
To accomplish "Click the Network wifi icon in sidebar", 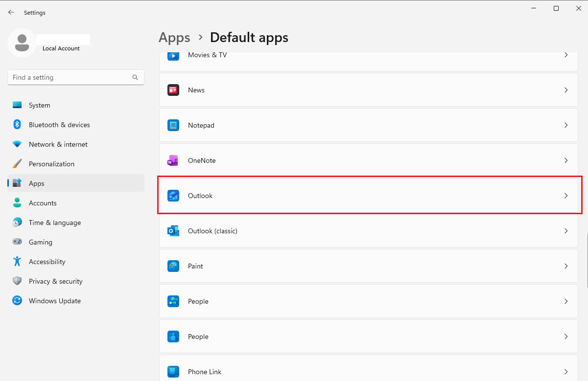I will (x=17, y=144).
